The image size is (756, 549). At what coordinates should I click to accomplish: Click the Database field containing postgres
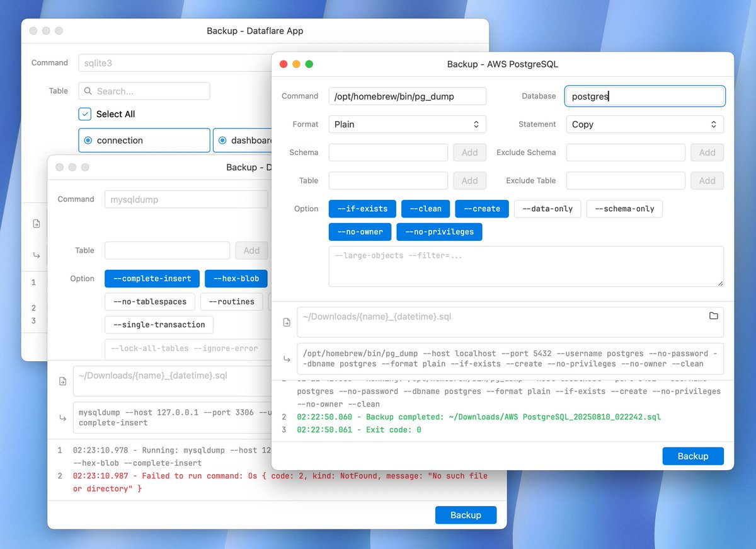click(x=645, y=96)
